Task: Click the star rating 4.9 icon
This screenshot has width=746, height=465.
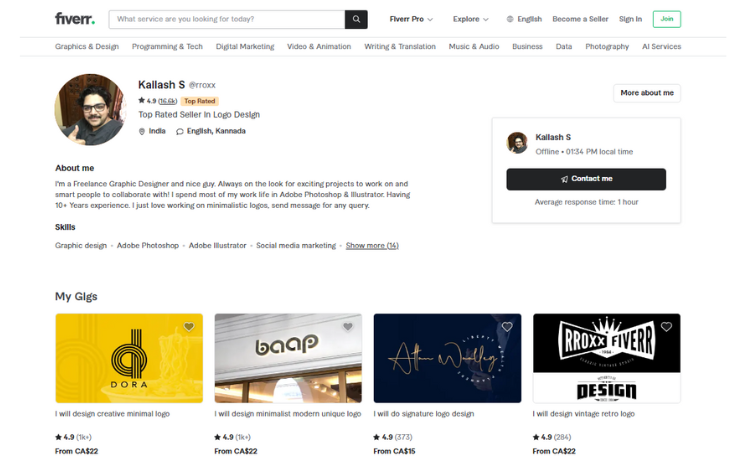Action: [141, 100]
